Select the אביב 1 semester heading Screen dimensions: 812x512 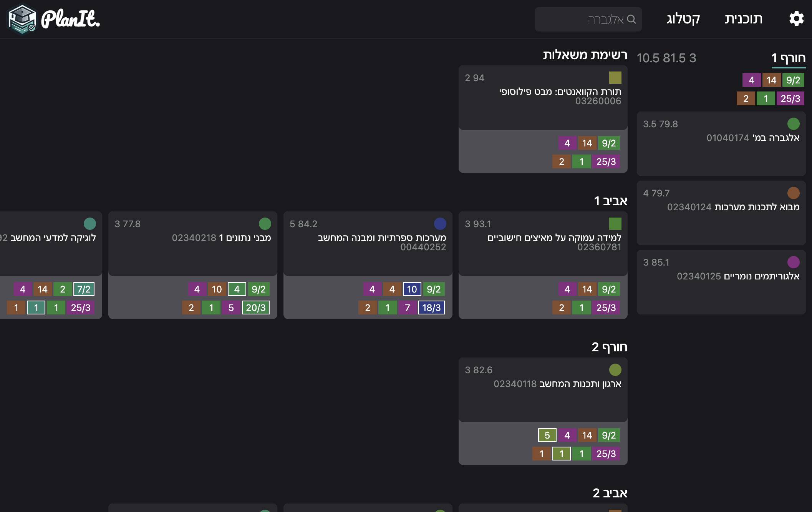point(610,201)
